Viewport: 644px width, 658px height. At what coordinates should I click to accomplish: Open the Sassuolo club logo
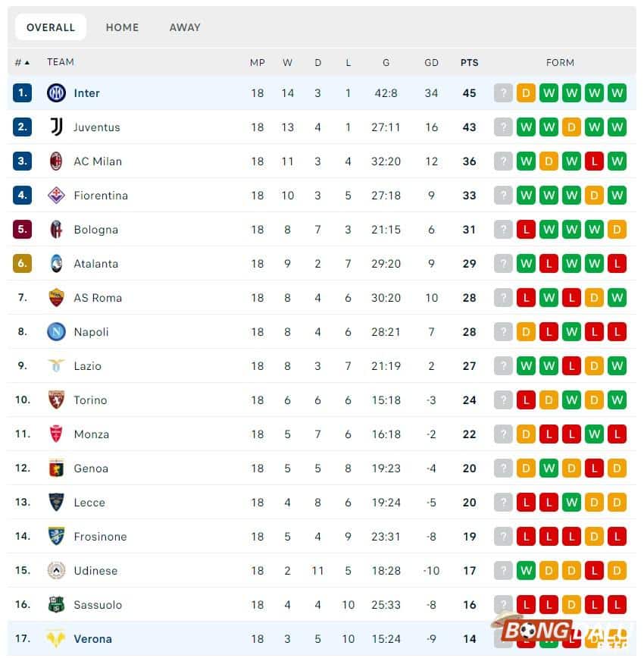(55, 604)
